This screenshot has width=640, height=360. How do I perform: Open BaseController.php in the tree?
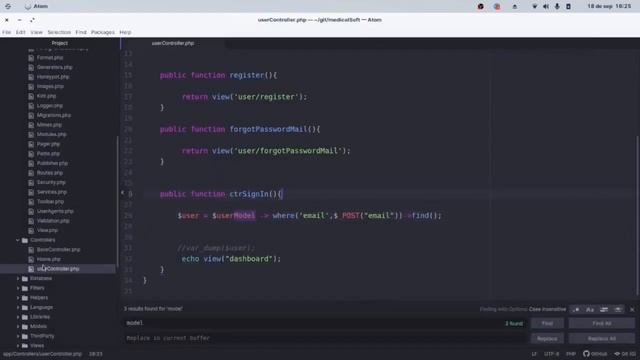click(58, 249)
